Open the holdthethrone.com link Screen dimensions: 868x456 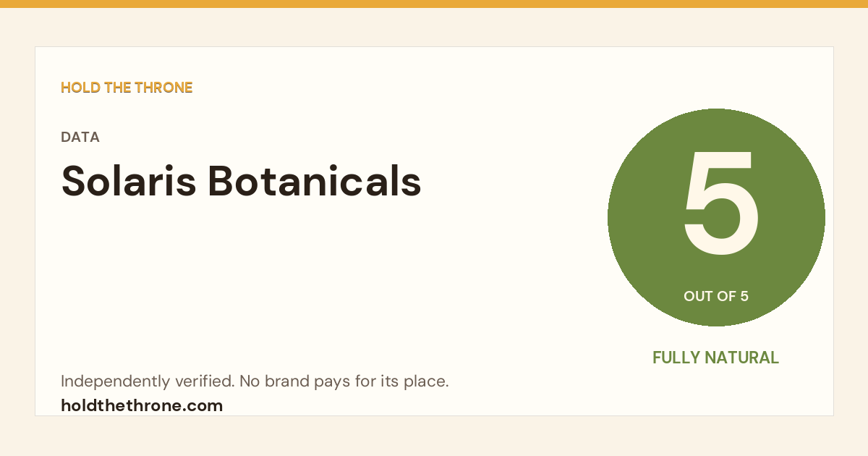[x=142, y=405]
